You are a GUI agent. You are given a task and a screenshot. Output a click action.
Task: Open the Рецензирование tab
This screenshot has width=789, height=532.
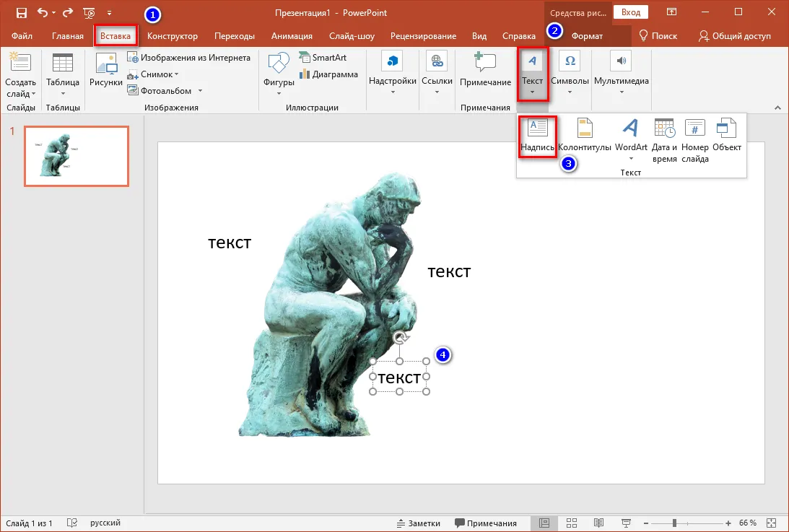423,36
